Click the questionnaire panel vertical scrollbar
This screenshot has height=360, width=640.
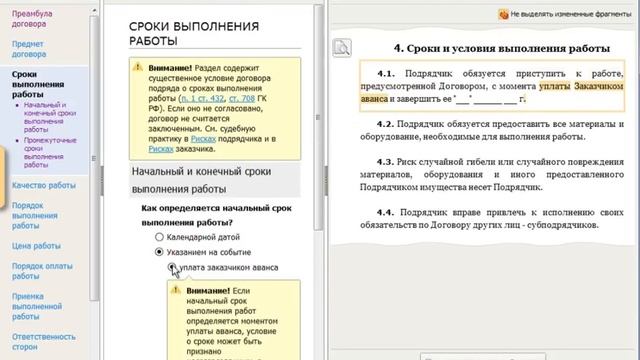[318, 118]
